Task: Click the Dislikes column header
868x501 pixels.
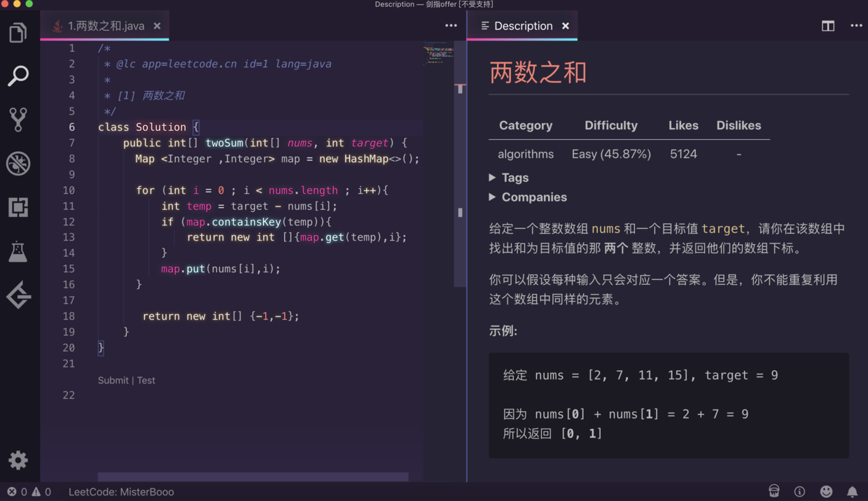Action: click(738, 125)
